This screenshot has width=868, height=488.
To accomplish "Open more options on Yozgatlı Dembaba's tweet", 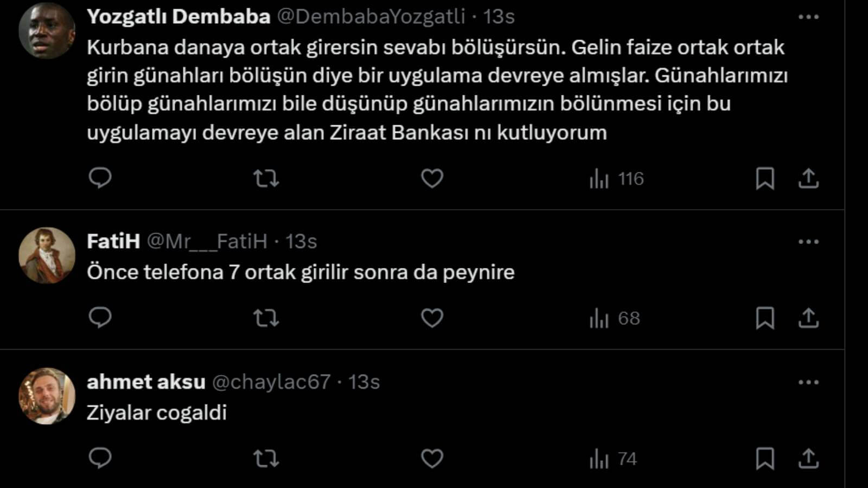I will coord(808,17).
